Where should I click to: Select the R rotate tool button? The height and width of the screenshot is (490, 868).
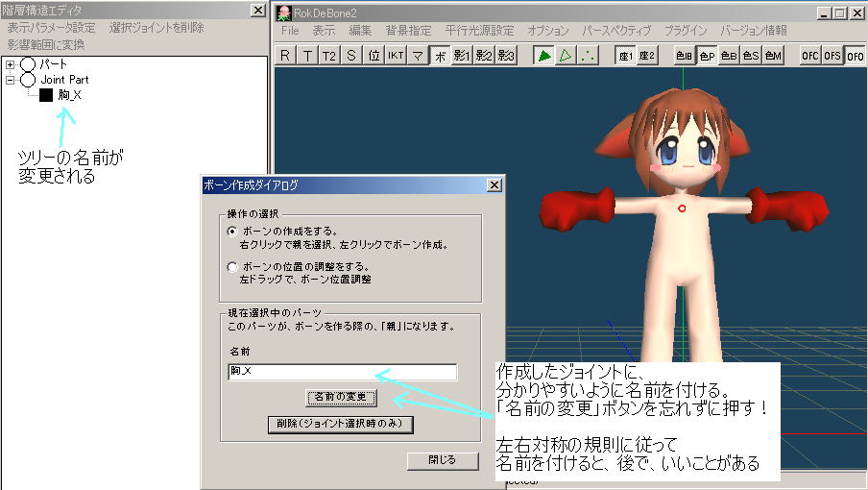[x=285, y=56]
